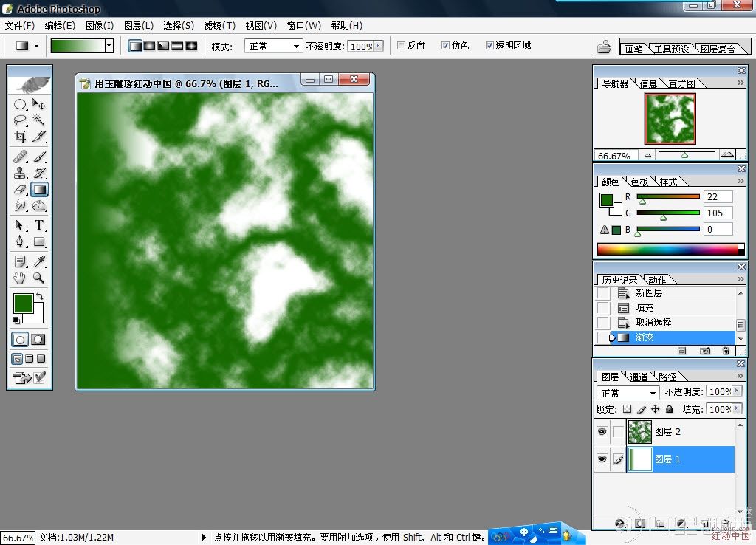Image resolution: width=756 pixels, height=545 pixels.
Task: Select the Clone Stamp tool
Action: pyautogui.click(x=20, y=173)
